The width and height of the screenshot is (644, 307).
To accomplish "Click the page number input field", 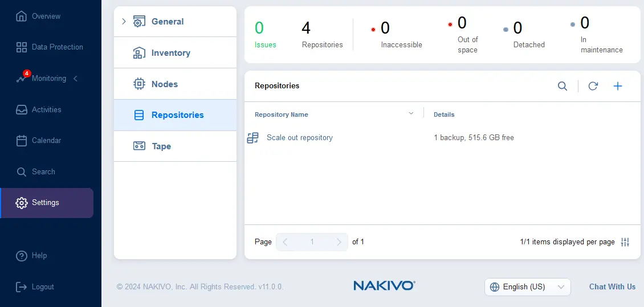I will [312, 242].
